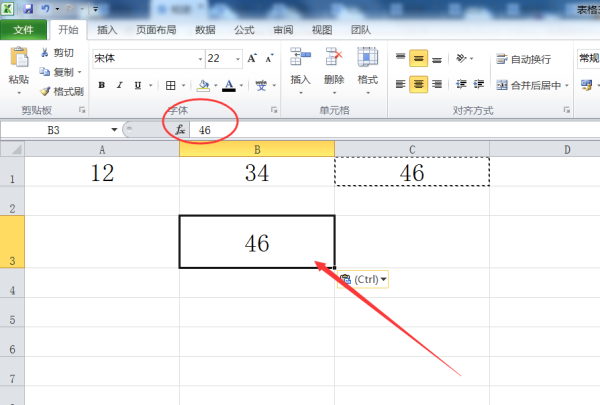Click the insert function fx icon
Viewport: 600px width, 405px height.
point(180,130)
